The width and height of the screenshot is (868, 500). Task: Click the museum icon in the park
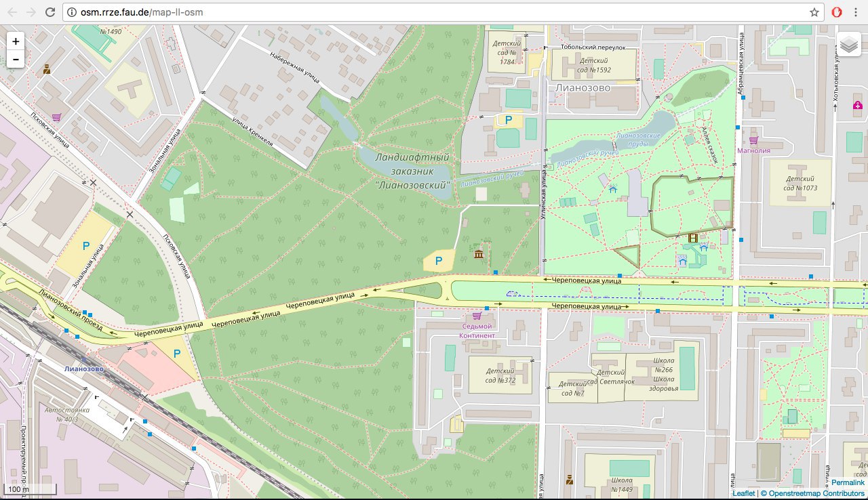(x=479, y=254)
